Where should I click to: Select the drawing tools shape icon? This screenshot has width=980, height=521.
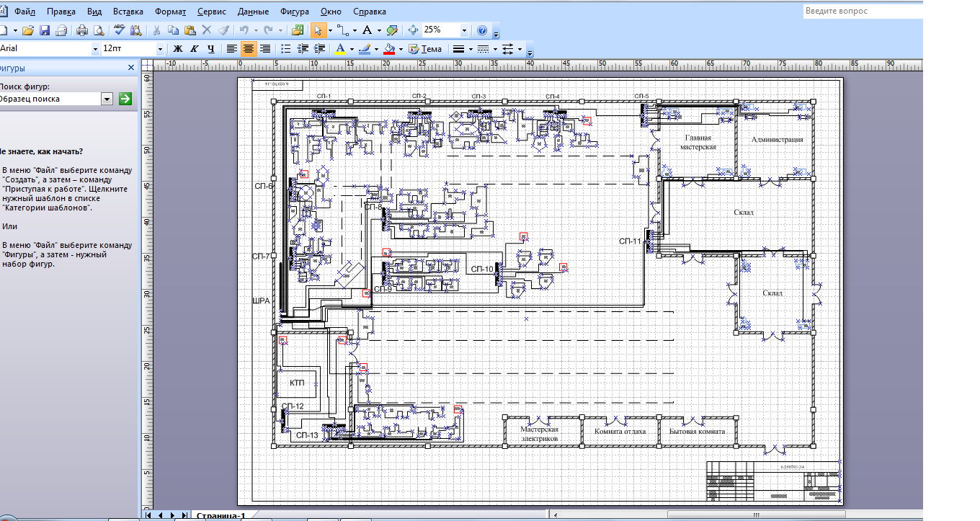pos(392,30)
